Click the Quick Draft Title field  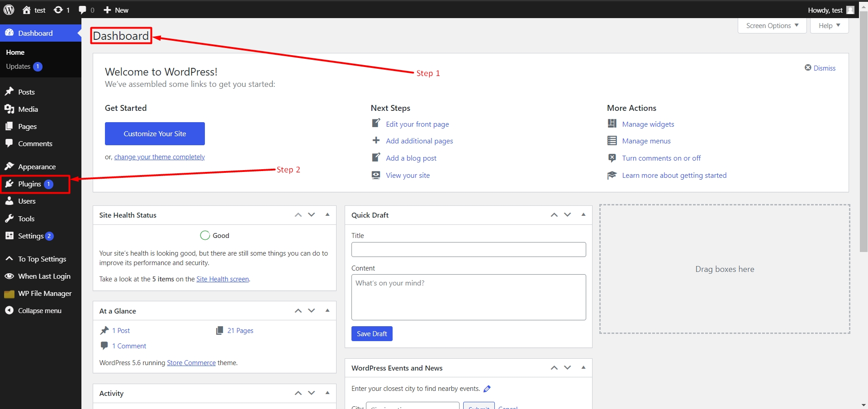coord(469,249)
